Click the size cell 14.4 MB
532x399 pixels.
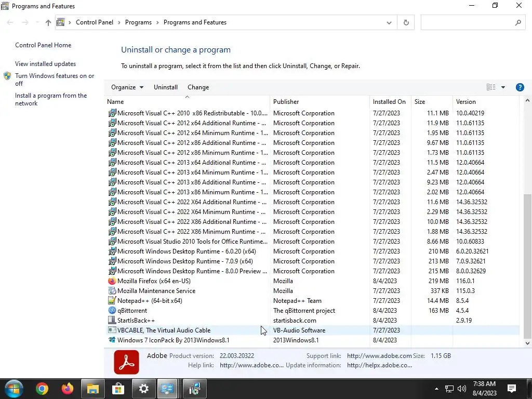(x=437, y=301)
